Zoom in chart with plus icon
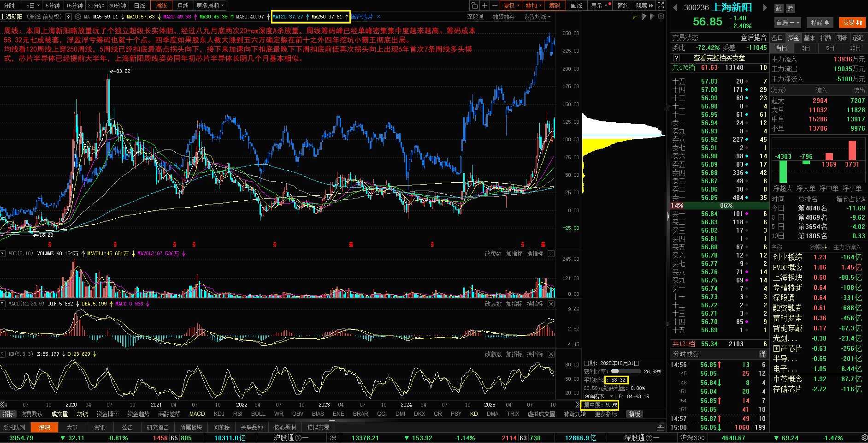The width and height of the screenshot is (868, 443). (x=484, y=6)
